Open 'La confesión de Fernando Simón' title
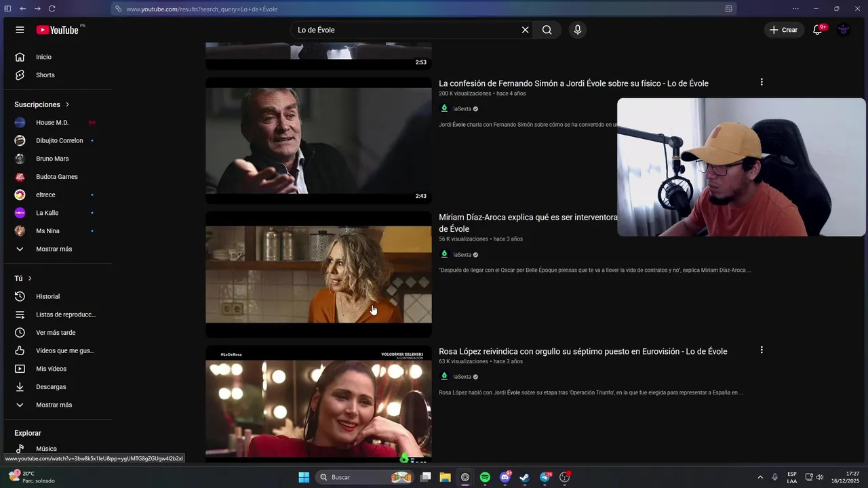Viewport: 868px width, 488px height. (x=574, y=83)
